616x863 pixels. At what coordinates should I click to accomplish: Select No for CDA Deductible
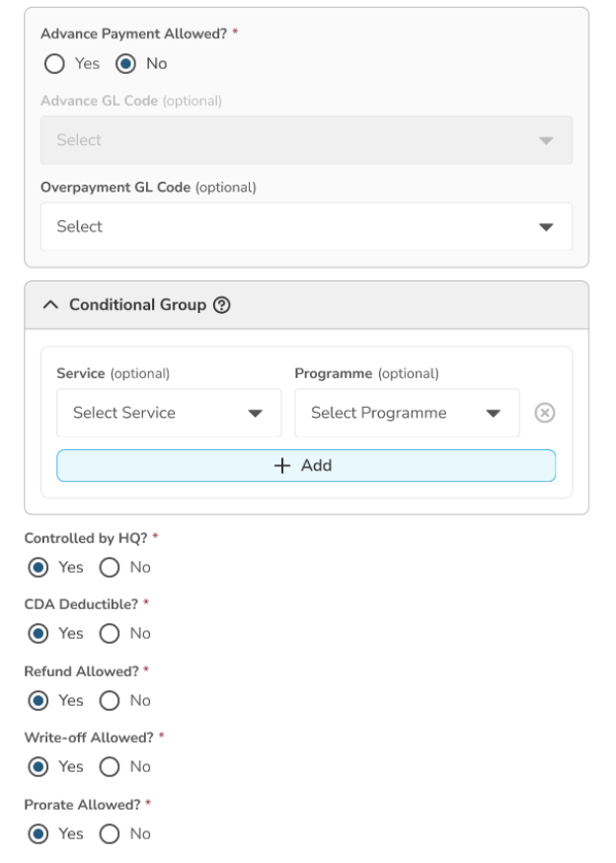point(109,633)
